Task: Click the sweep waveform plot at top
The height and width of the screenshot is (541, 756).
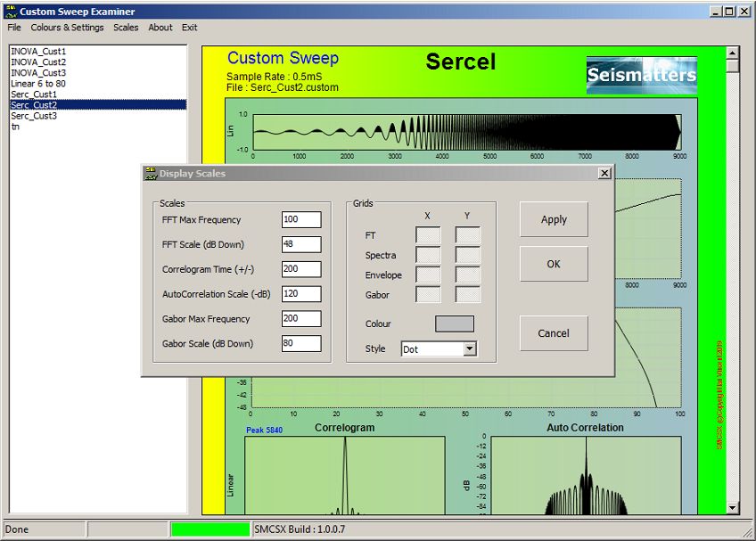Action: [x=467, y=132]
